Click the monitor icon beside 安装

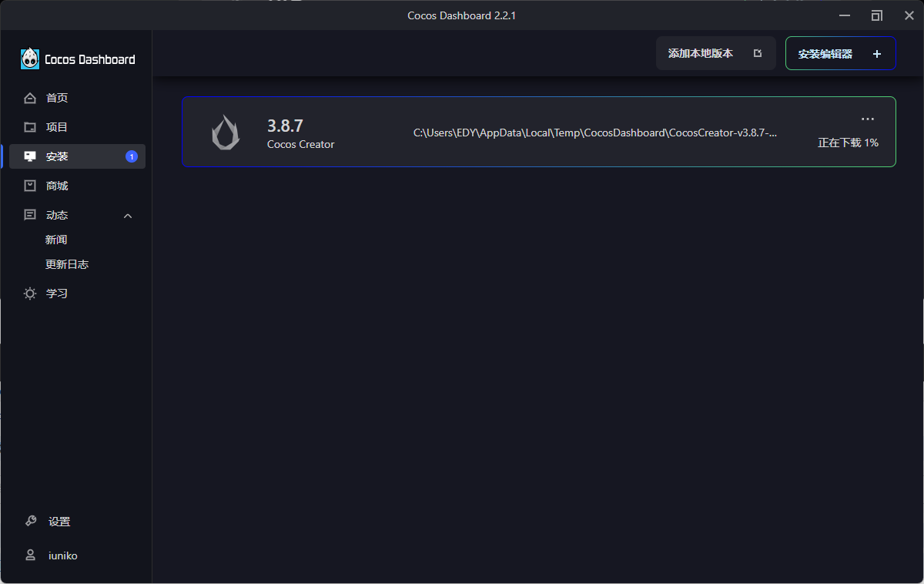[x=30, y=156]
